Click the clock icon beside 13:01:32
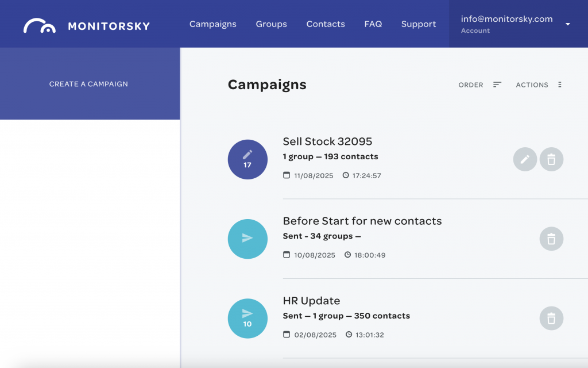 point(349,334)
